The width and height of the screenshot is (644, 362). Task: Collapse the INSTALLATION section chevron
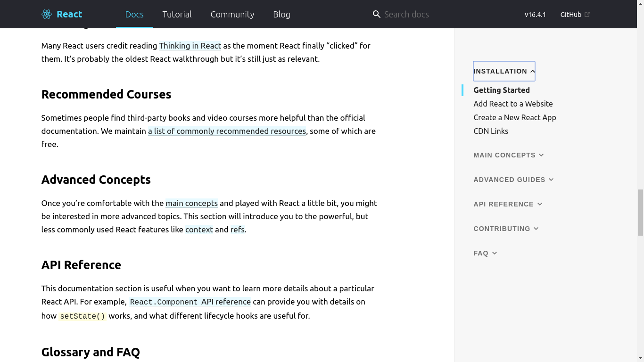[532, 71]
